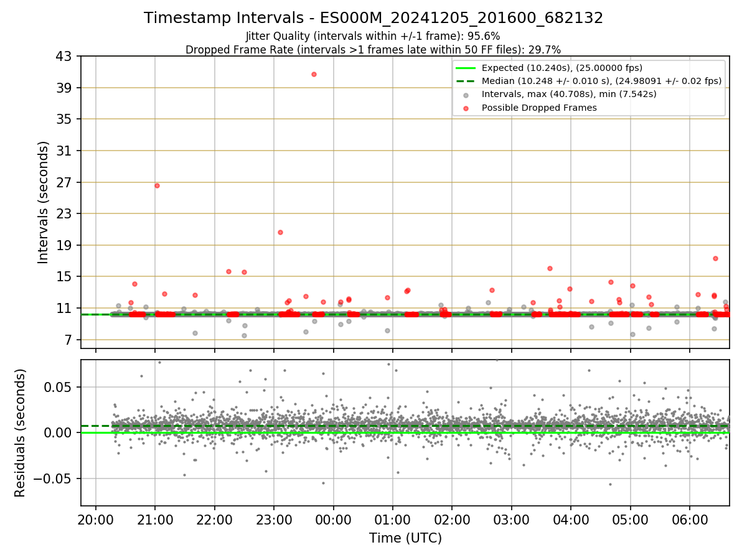Click the '21:00' x-axis tick label

pos(155,520)
